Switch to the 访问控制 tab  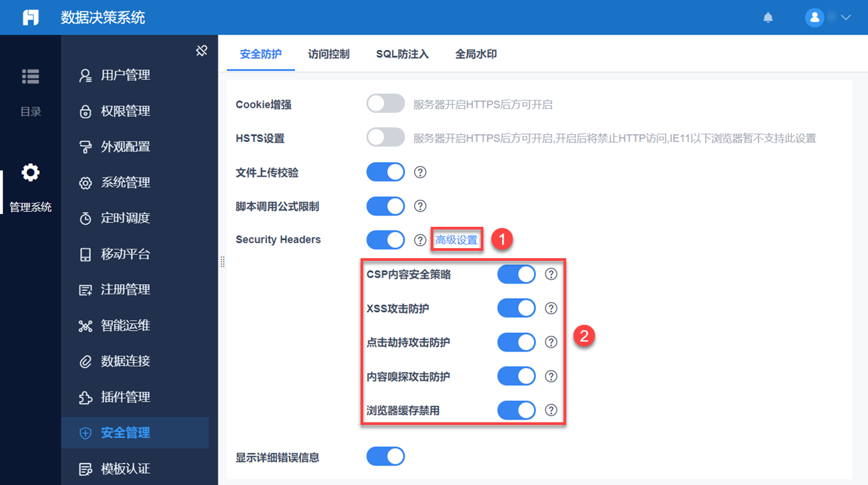coord(329,54)
